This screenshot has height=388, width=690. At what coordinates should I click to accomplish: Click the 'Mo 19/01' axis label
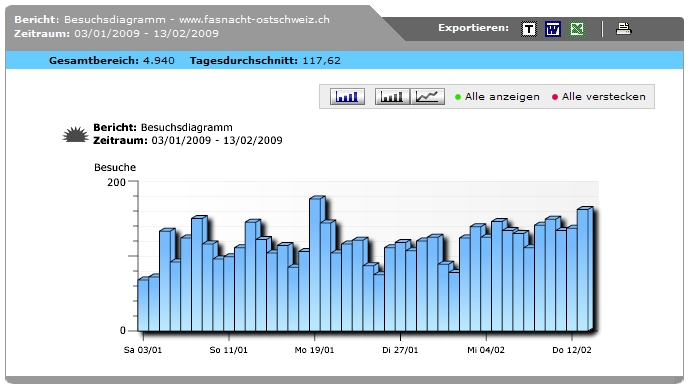click(314, 350)
